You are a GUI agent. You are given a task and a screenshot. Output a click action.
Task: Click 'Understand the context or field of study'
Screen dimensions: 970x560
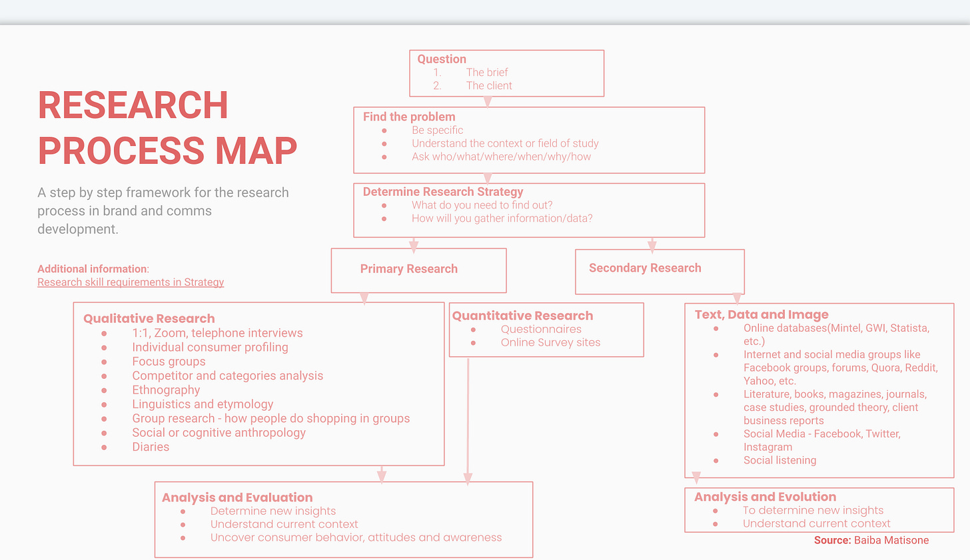[x=505, y=143]
